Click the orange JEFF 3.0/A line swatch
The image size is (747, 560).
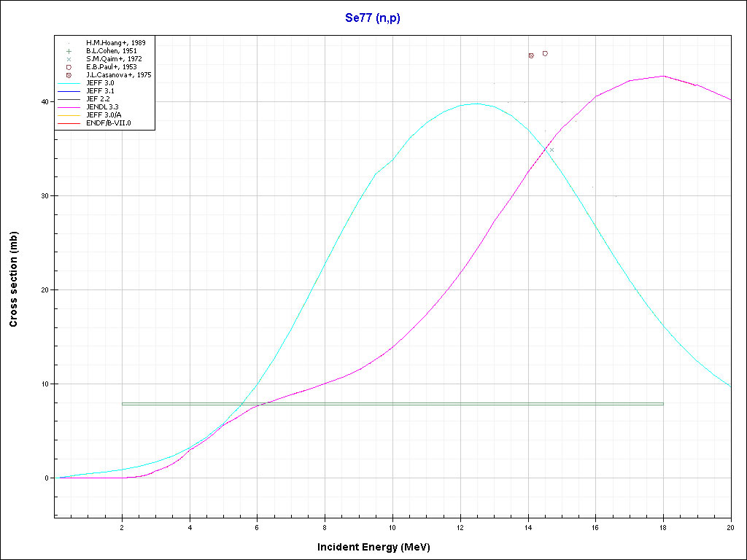pyautogui.click(x=68, y=115)
